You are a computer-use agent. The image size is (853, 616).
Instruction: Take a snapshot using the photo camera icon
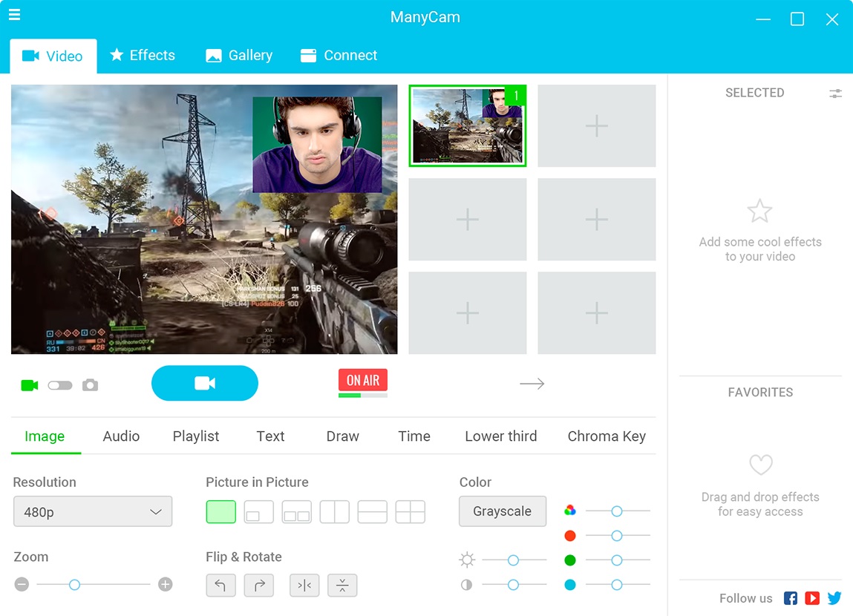91,384
